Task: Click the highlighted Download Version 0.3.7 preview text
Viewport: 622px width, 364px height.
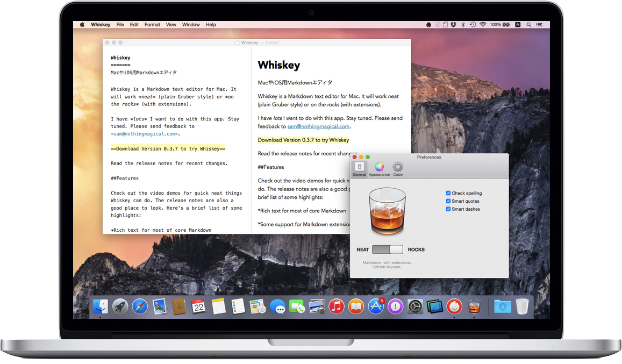Action: click(x=303, y=140)
